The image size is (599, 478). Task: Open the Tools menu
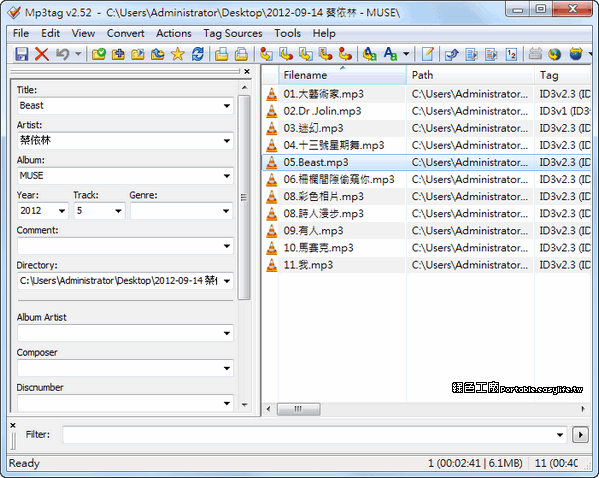287,33
